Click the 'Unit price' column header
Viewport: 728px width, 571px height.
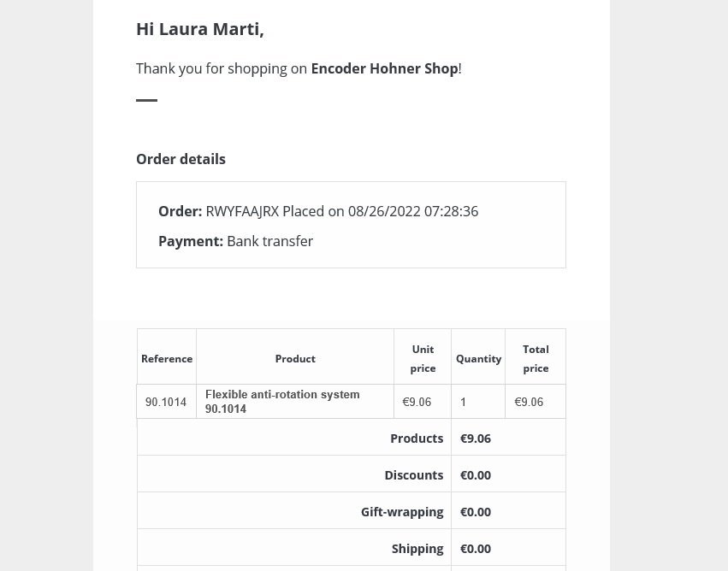pos(423,359)
